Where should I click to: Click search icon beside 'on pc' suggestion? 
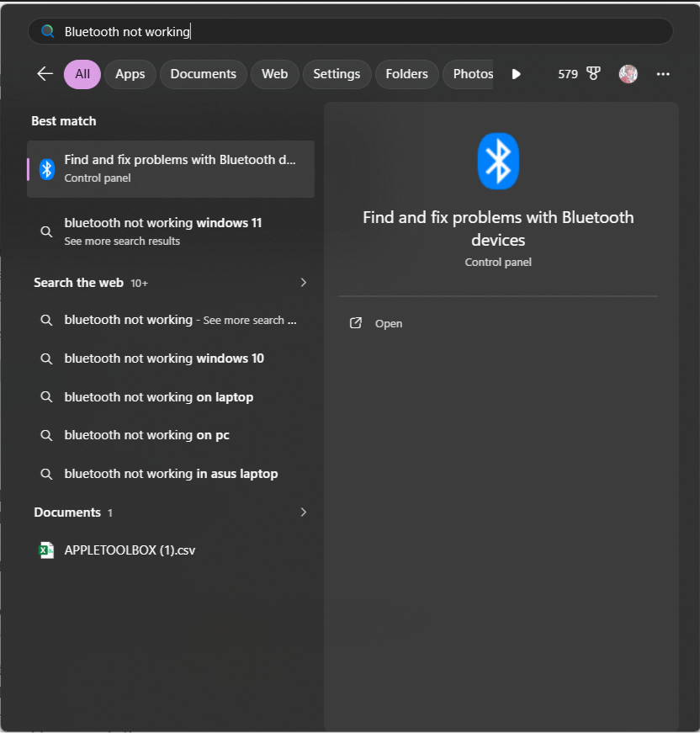pos(46,435)
